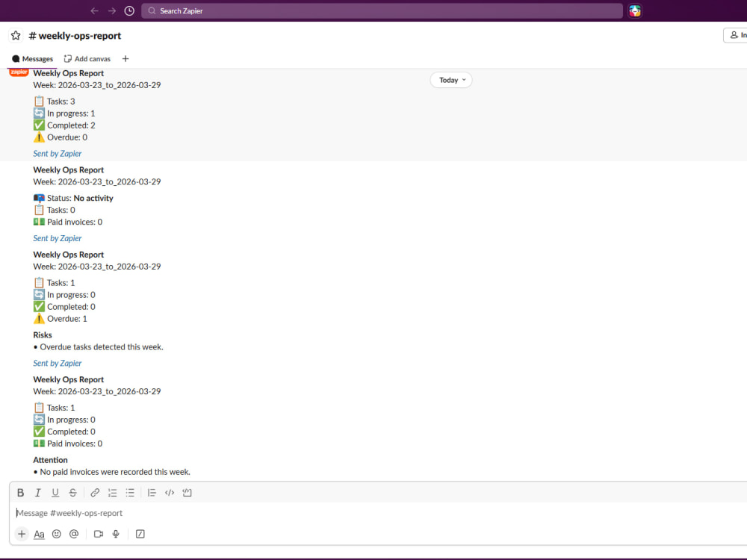Viewport: 747px width, 560px height.
Task: Open history clock icon
Action: (x=129, y=11)
